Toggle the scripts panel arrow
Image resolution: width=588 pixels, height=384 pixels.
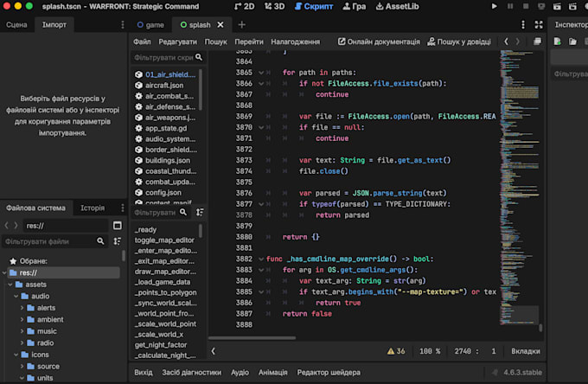point(213,351)
